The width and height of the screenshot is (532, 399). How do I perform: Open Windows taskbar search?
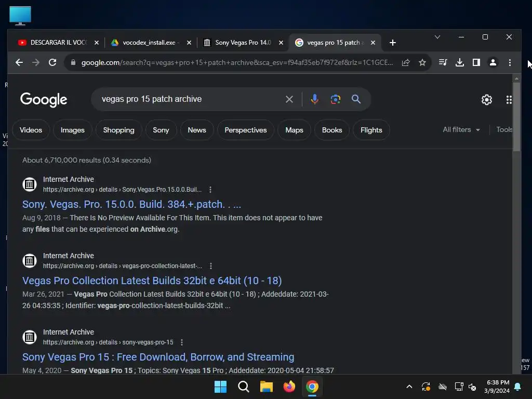pos(243,387)
